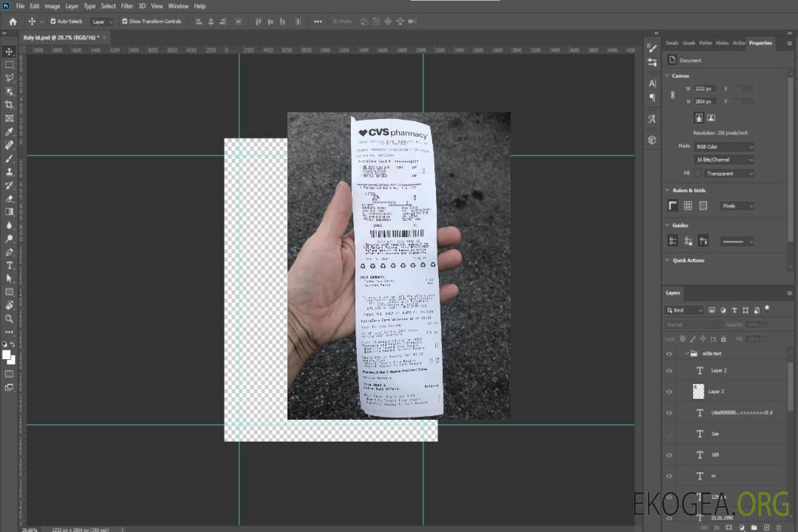Toggle guides visibility in Guides section
Screen dimensions: 798x532
[x=672, y=242]
